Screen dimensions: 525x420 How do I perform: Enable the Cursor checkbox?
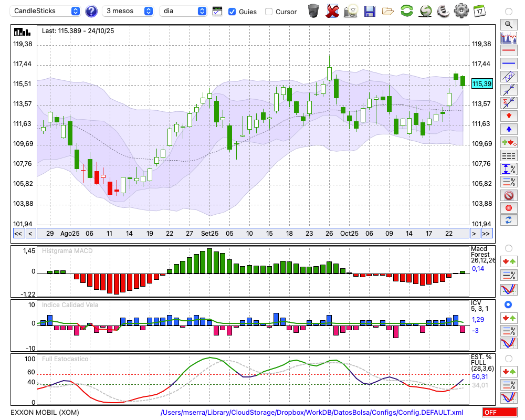[268, 12]
